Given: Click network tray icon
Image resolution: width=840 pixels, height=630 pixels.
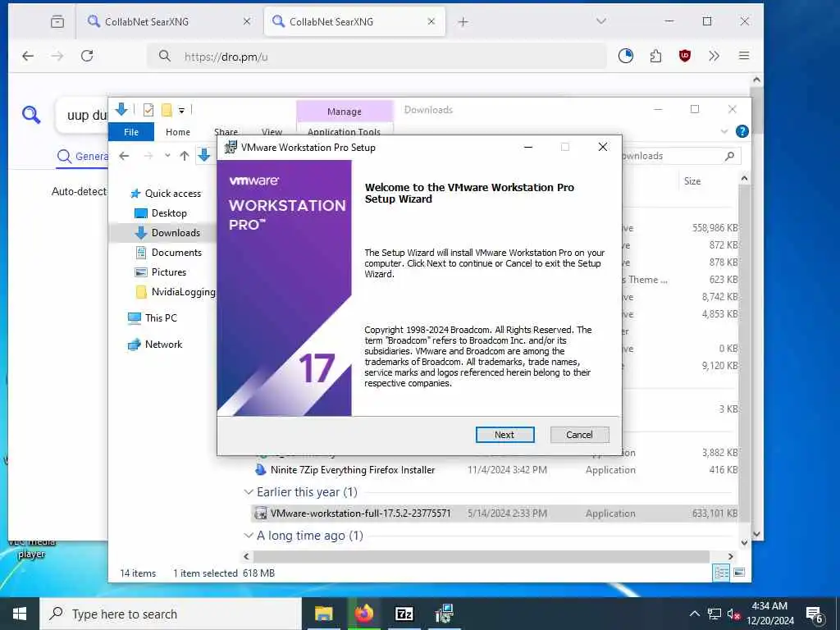Looking at the screenshot, I should tap(714, 614).
